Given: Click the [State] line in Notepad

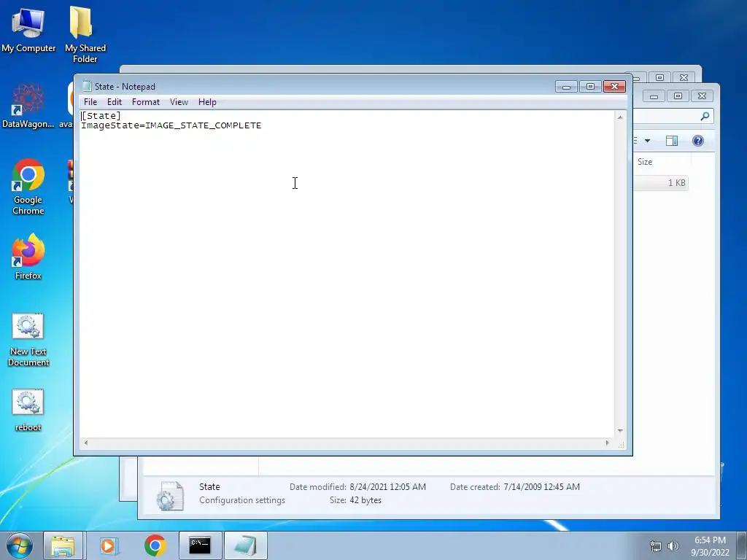Looking at the screenshot, I should 101,116.
